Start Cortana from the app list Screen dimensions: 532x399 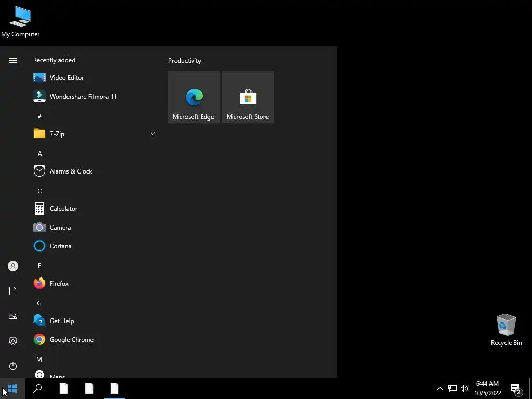[94, 246]
